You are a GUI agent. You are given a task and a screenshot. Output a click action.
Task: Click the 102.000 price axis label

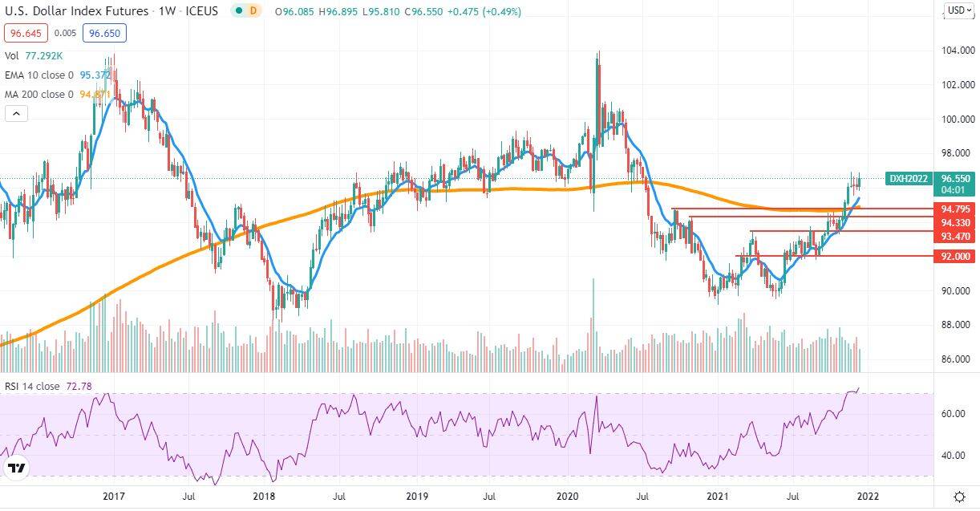958,84
